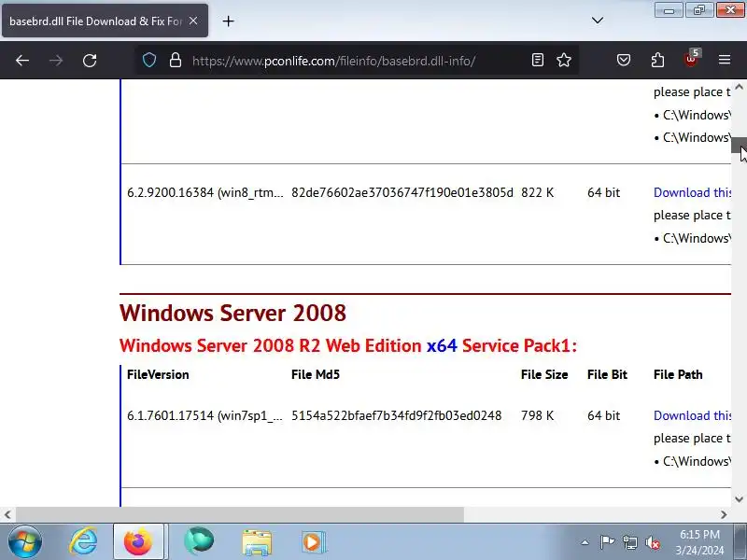Toggle reader view icon
Image resolution: width=747 pixels, height=560 pixels.
tap(538, 60)
